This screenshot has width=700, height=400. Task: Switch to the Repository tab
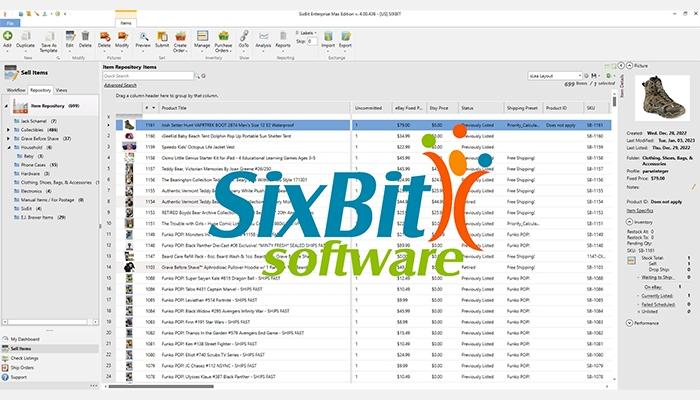41,90
